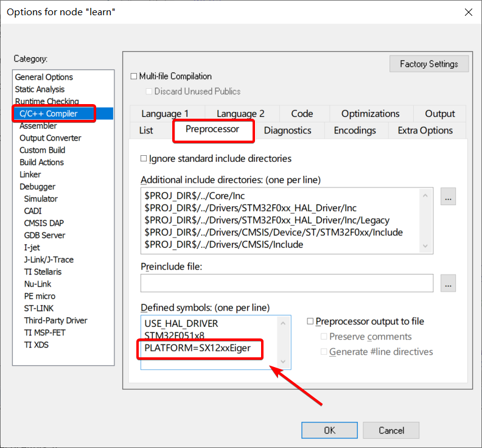Click inside the Preinclude file field
The width and height of the screenshot is (482, 448).
point(286,283)
